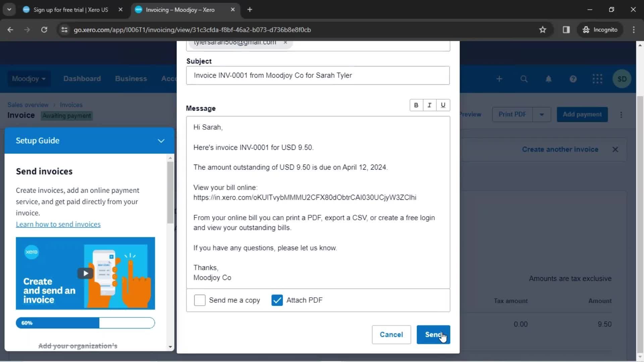Viewport: 644px width, 362px height.
Task: Open Learn how to send invoices link
Action: pyautogui.click(x=58, y=224)
